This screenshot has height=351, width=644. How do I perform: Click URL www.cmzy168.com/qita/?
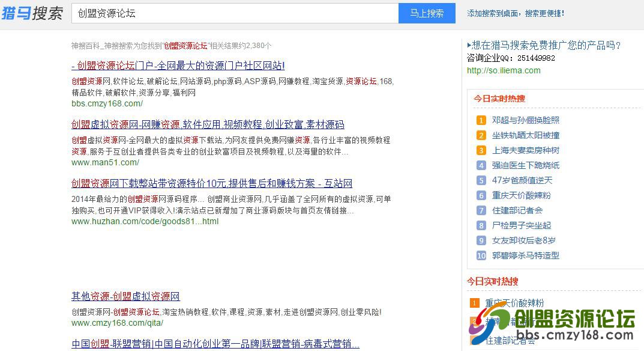click(118, 323)
